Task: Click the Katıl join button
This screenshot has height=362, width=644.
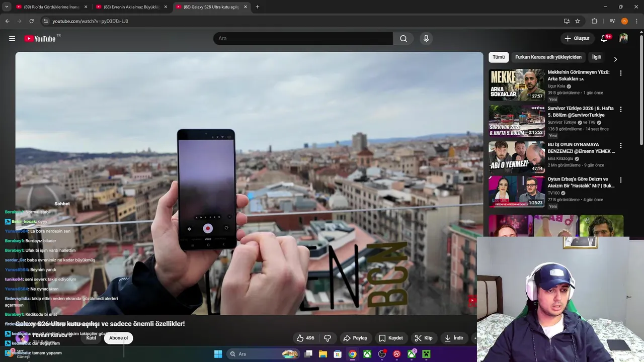Action: coord(91,338)
